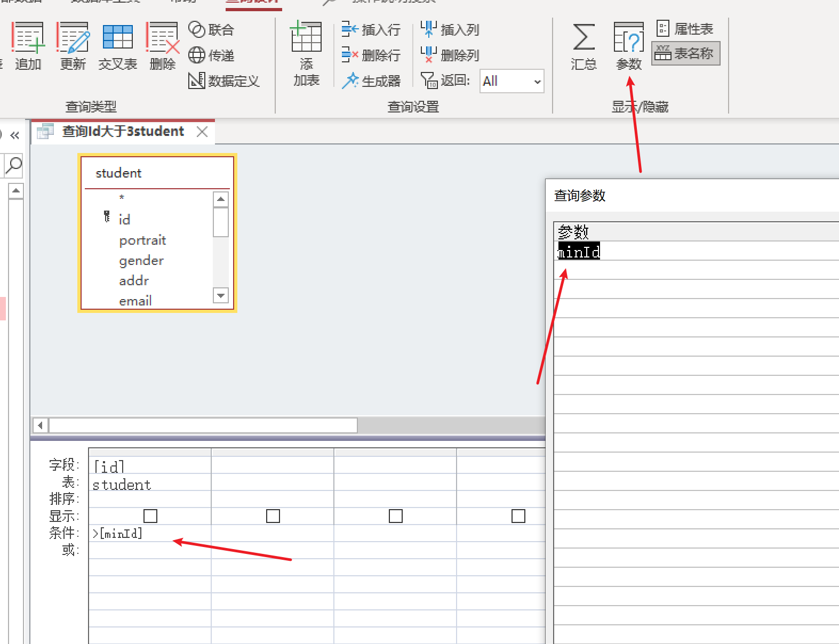Click Insert Columns (插入列)
839x644 pixels.
(x=450, y=30)
